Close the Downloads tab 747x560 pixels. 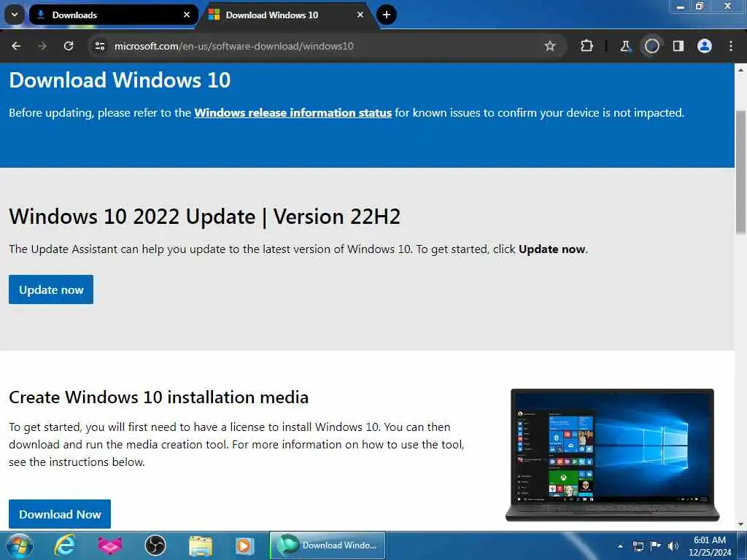coord(187,15)
